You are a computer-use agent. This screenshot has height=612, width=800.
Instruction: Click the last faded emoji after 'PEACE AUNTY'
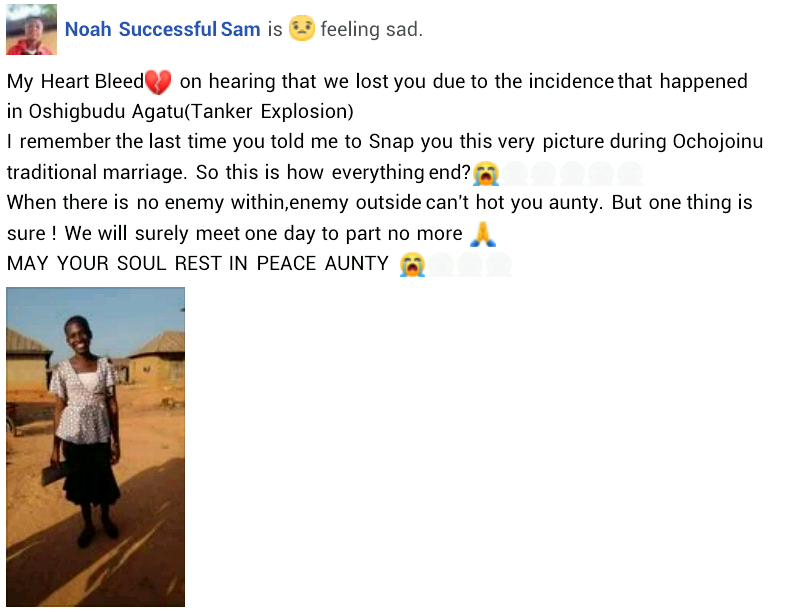(x=499, y=265)
